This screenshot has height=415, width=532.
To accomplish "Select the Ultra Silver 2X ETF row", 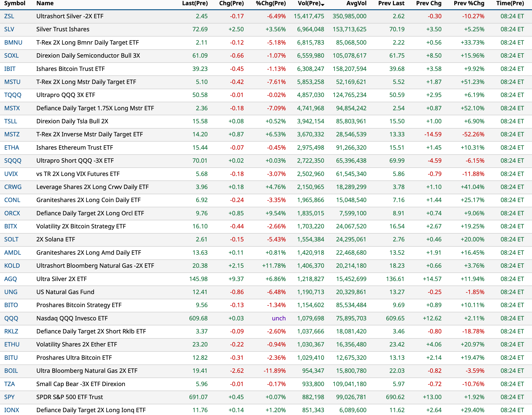I will point(61,279).
